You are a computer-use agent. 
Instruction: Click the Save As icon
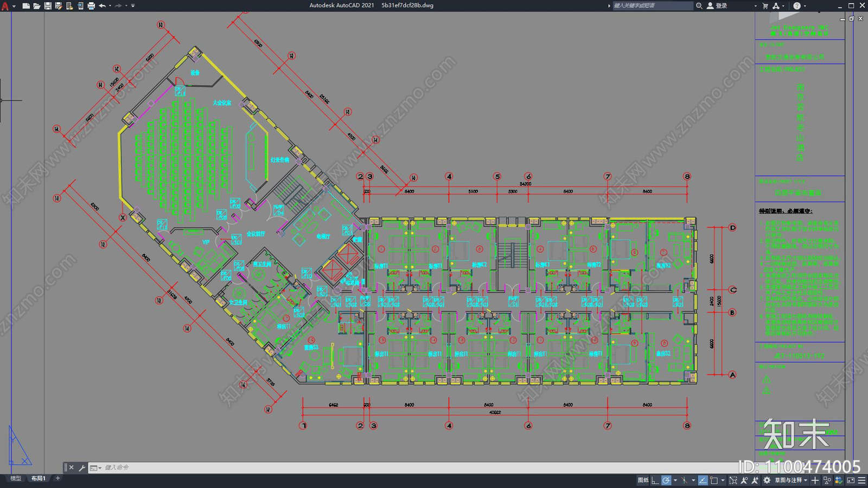pos(59,6)
